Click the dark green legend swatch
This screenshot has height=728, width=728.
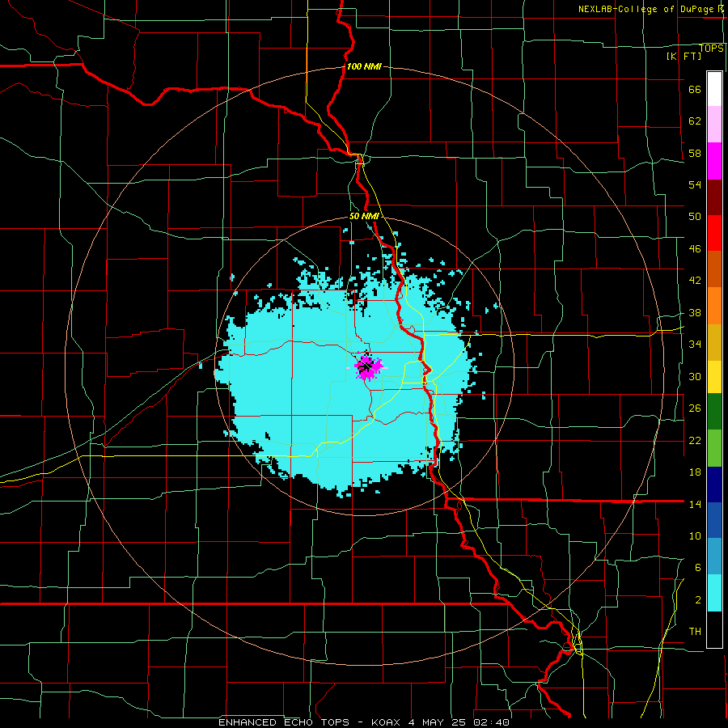tap(714, 412)
